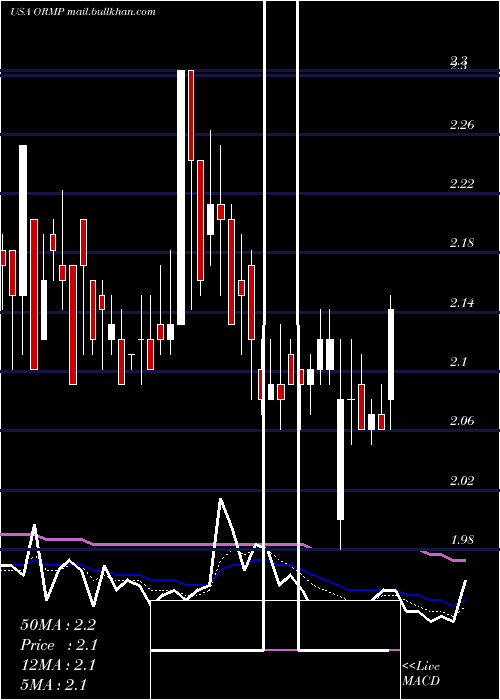Click the '12MA : 2.1' legend text
500x700 pixels.
(x=58, y=665)
